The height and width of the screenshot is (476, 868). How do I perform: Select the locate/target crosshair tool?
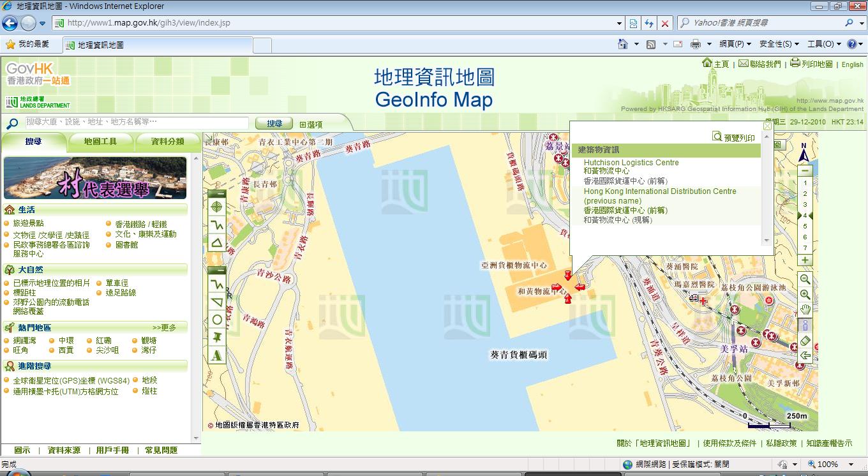click(x=217, y=207)
